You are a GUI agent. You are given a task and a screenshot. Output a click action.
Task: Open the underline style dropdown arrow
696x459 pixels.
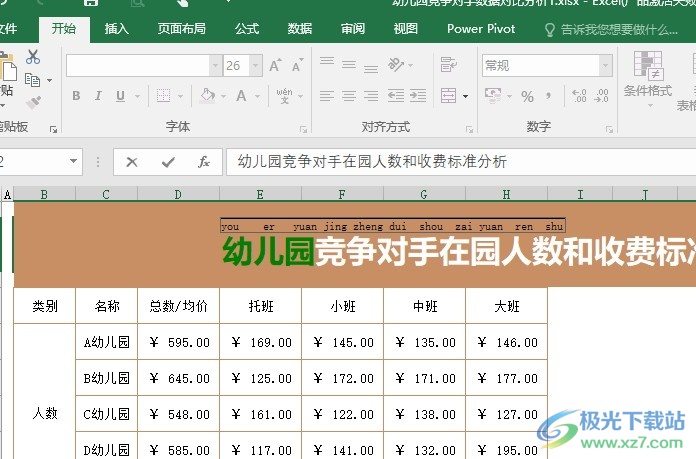tap(137, 96)
